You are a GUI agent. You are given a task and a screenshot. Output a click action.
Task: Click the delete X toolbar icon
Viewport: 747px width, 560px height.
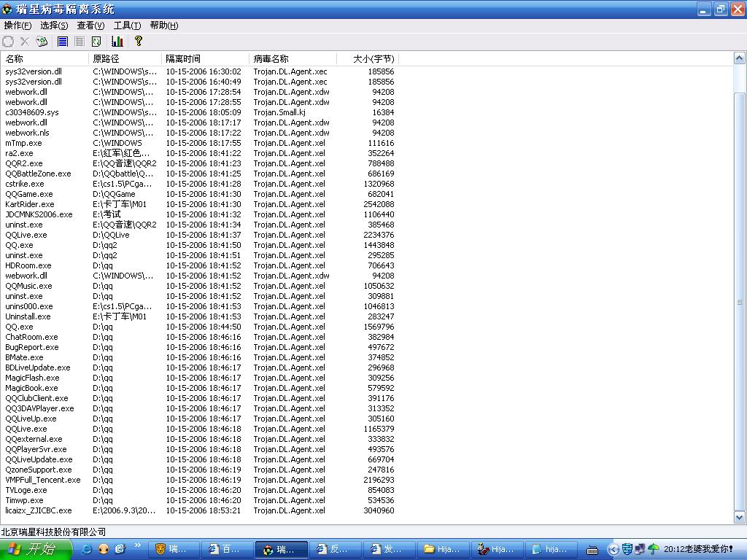25,42
